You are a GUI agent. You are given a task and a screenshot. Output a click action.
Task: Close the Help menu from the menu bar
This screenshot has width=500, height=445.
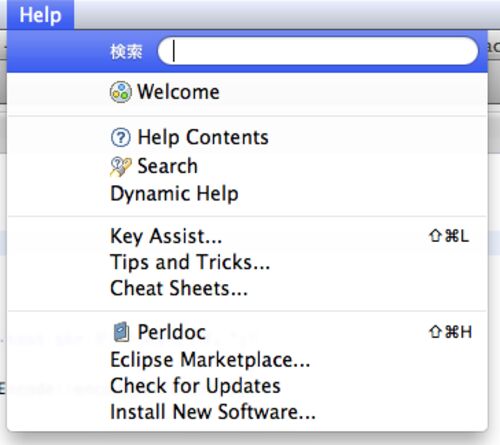40,15
